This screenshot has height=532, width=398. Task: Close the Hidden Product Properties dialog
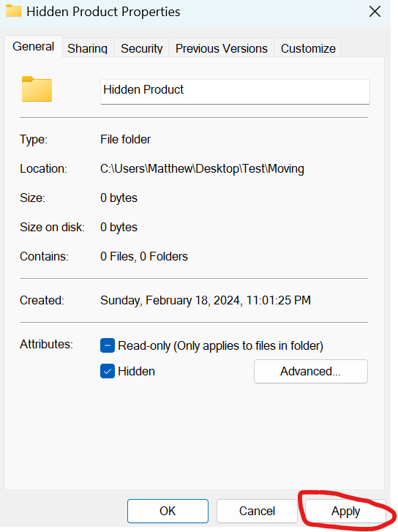(x=375, y=12)
